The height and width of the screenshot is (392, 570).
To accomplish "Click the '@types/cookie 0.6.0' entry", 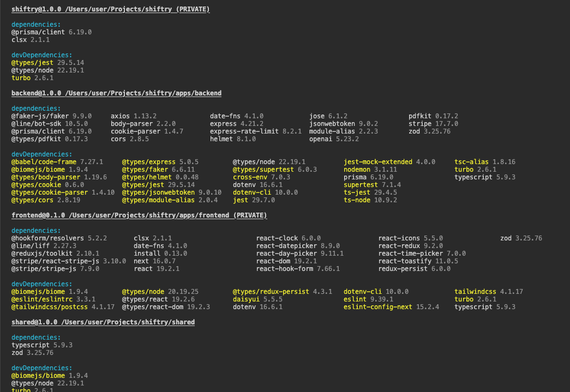I will [47, 185].
